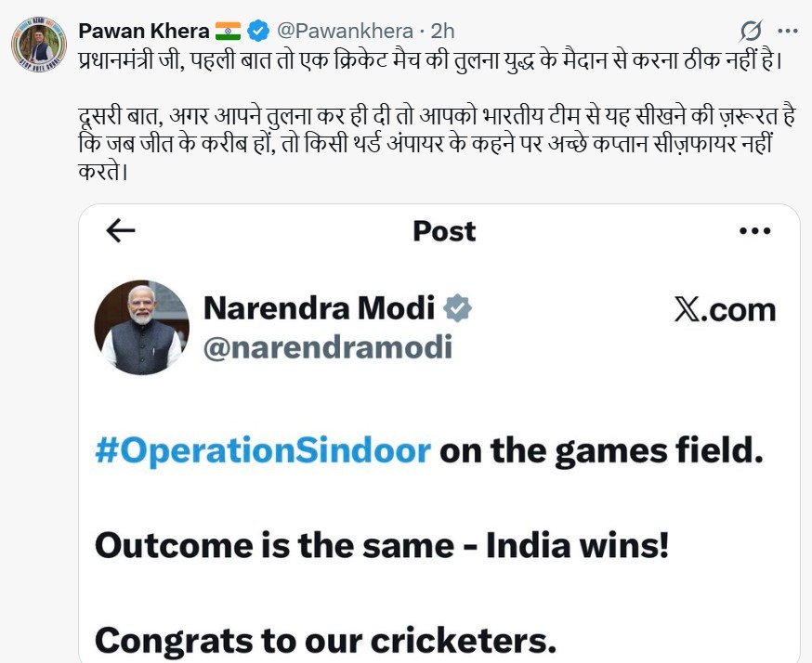
Task: Click the Grok icon on the tweet
Action: click(x=751, y=32)
